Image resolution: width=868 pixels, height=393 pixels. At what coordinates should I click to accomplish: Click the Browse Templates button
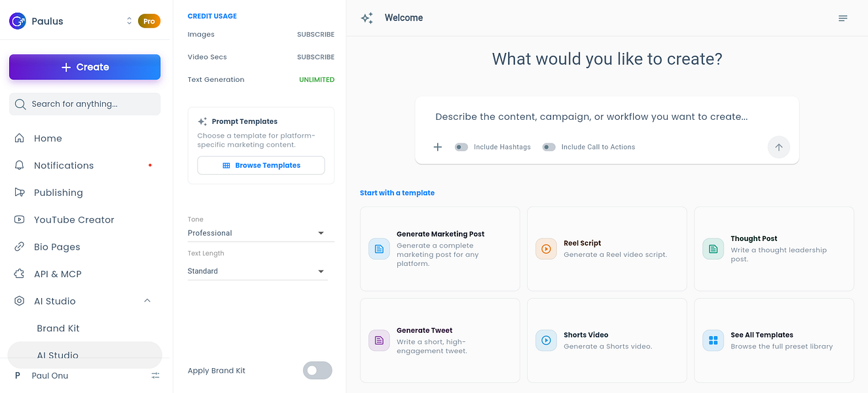261,166
